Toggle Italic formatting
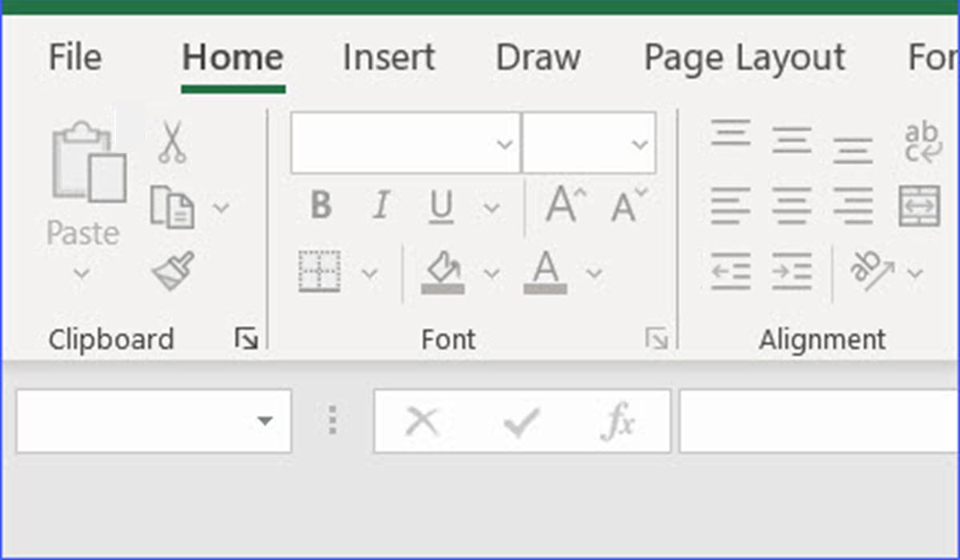Screen dimensions: 960x560 coord(381,206)
